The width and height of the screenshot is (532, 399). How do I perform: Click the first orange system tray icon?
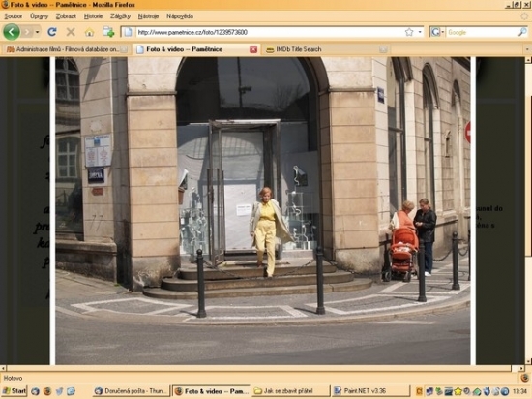[420, 391]
